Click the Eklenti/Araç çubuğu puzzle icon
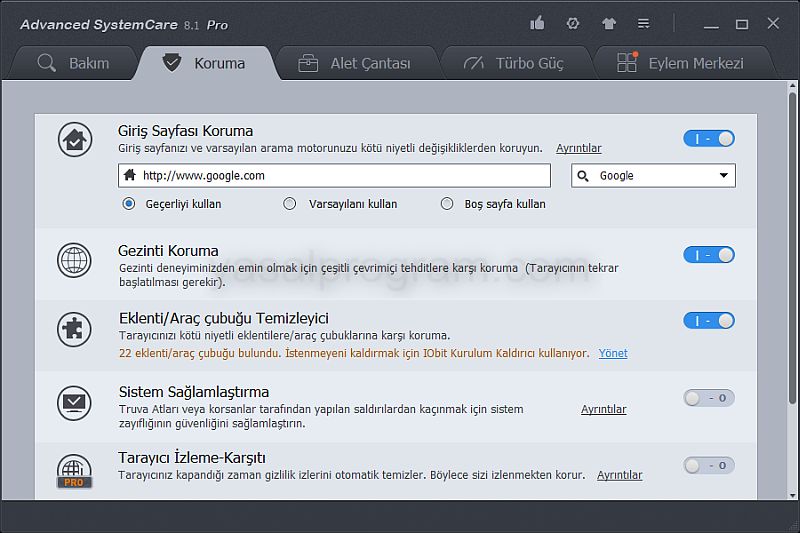This screenshot has height=533, width=800. click(74, 329)
